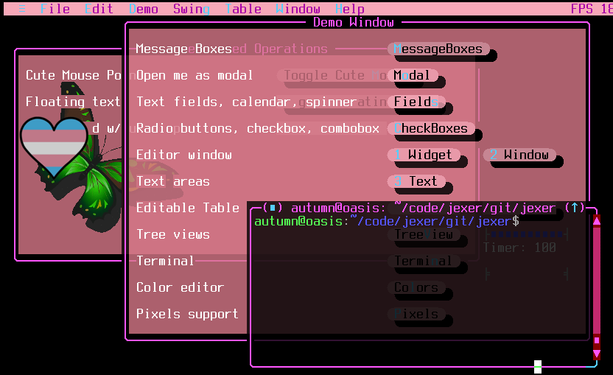The height and width of the screenshot is (375, 613).
Task: Click the terminal scrollbar down arrow
Action: (x=597, y=354)
